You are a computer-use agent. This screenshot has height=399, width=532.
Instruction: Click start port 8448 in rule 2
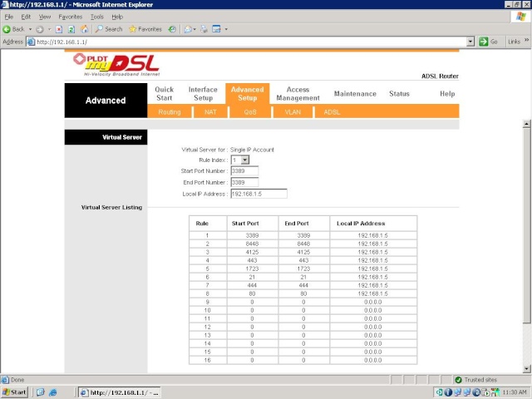252,244
